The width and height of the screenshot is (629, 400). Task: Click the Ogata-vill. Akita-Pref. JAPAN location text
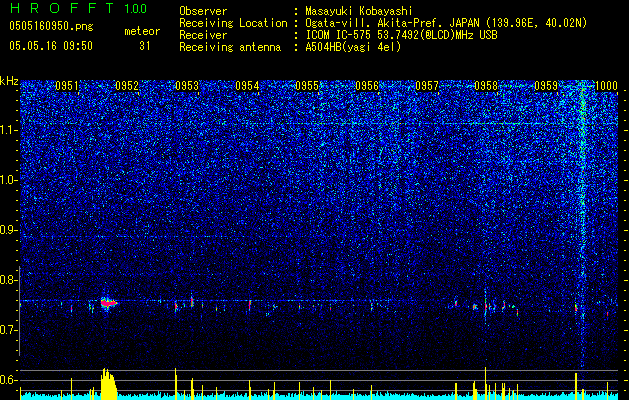(446, 23)
